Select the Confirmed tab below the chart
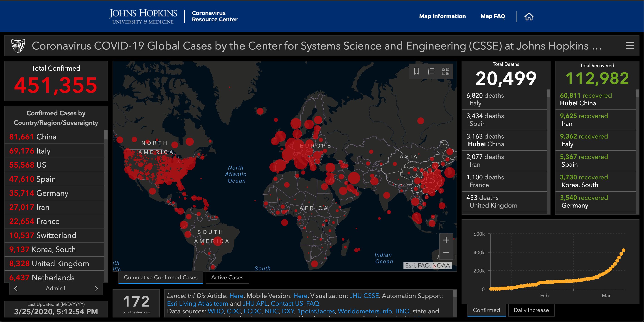 pyautogui.click(x=486, y=310)
